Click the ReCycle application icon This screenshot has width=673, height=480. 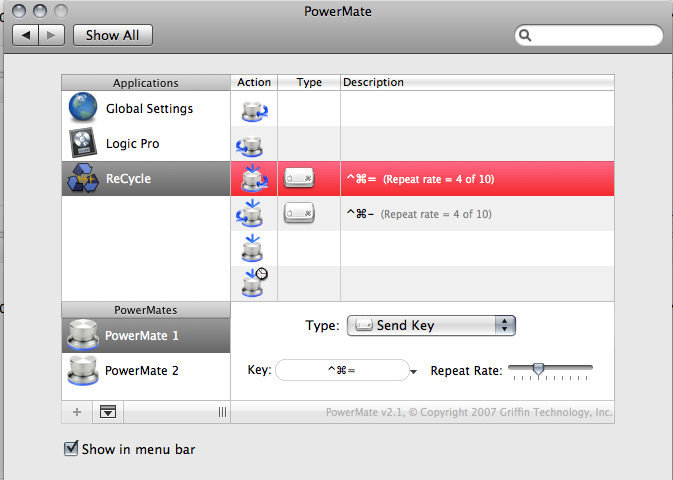pyautogui.click(x=83, y=178)
